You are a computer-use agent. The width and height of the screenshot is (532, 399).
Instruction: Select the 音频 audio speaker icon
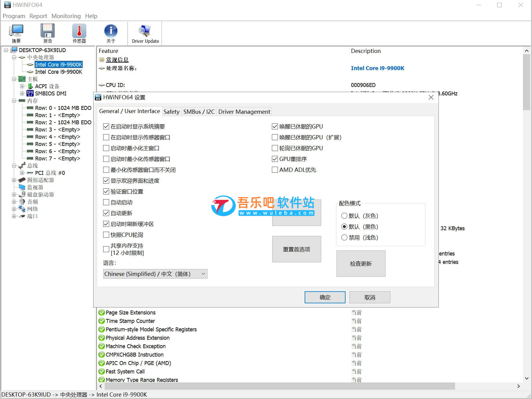coord(22,202)
